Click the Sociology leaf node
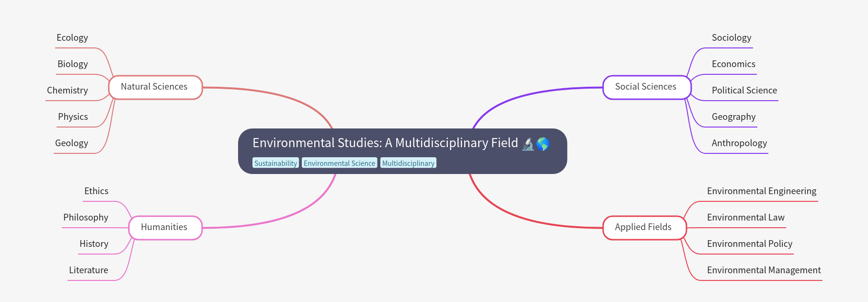Image resolution: width=868 pixels, height=302 pixels. (731, 38)
